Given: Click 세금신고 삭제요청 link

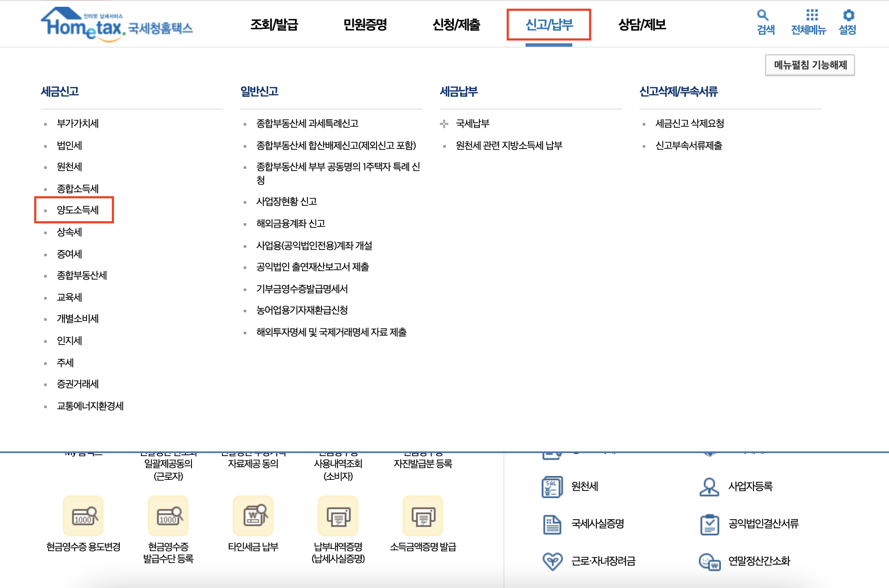Looking at the screenshot, I should point(689,123).
